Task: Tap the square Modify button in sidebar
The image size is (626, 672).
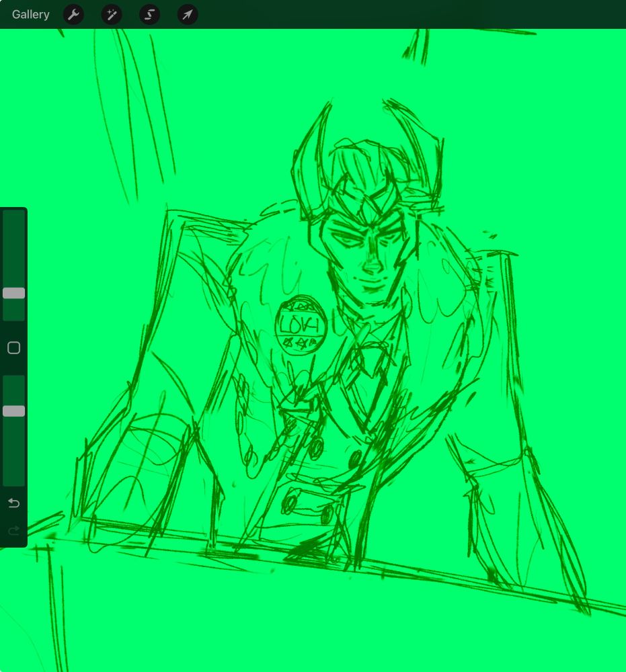Action: (x=13, y=347)
